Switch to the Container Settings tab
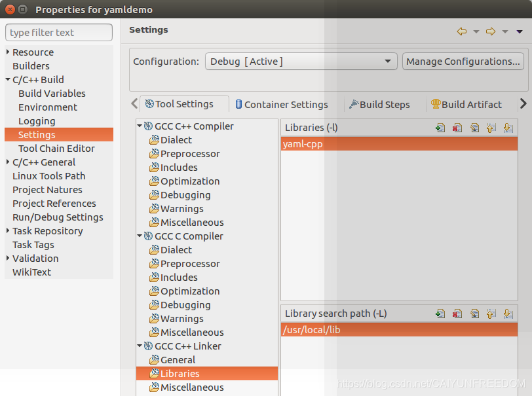The image size is (532, 396). pyautogui.click(x=282, y=105)
